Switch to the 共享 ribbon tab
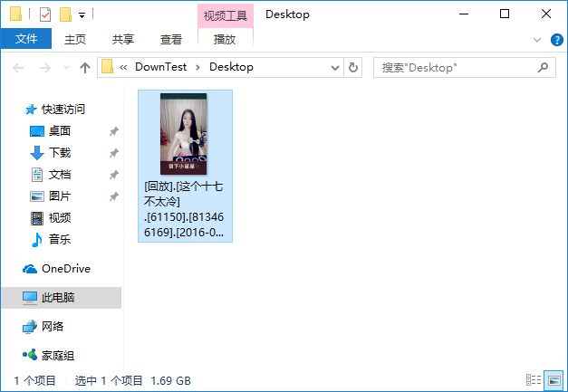 point(123,39)
